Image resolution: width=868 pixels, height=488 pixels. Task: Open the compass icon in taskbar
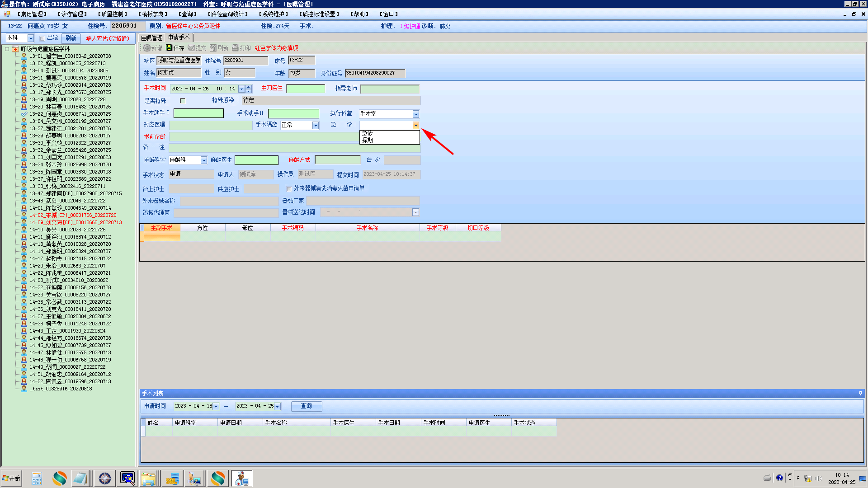point(105,478)
